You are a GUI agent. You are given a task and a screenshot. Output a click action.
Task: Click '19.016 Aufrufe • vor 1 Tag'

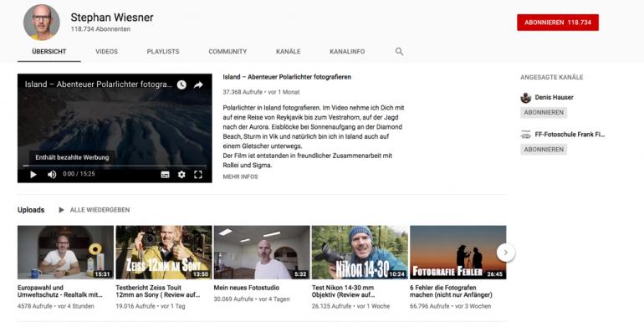(x=151, y=306)
